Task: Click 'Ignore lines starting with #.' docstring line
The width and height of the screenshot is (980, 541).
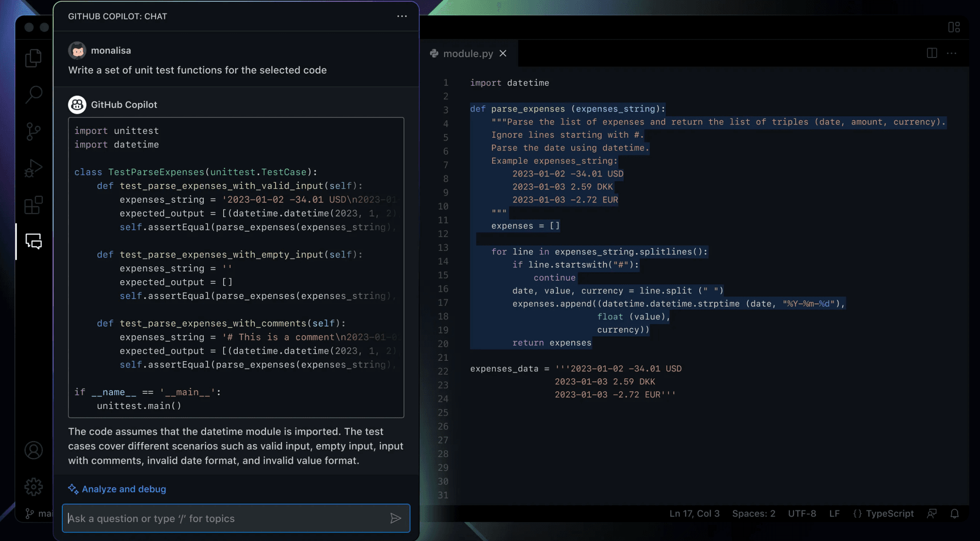Action: (x=568, y=135)
